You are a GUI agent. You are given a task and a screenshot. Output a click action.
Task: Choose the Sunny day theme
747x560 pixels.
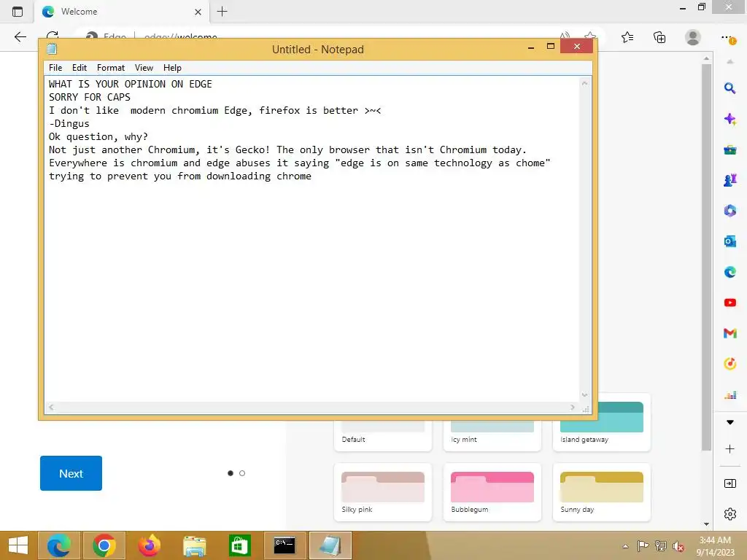pyautogui.click(x=601, y=492)
